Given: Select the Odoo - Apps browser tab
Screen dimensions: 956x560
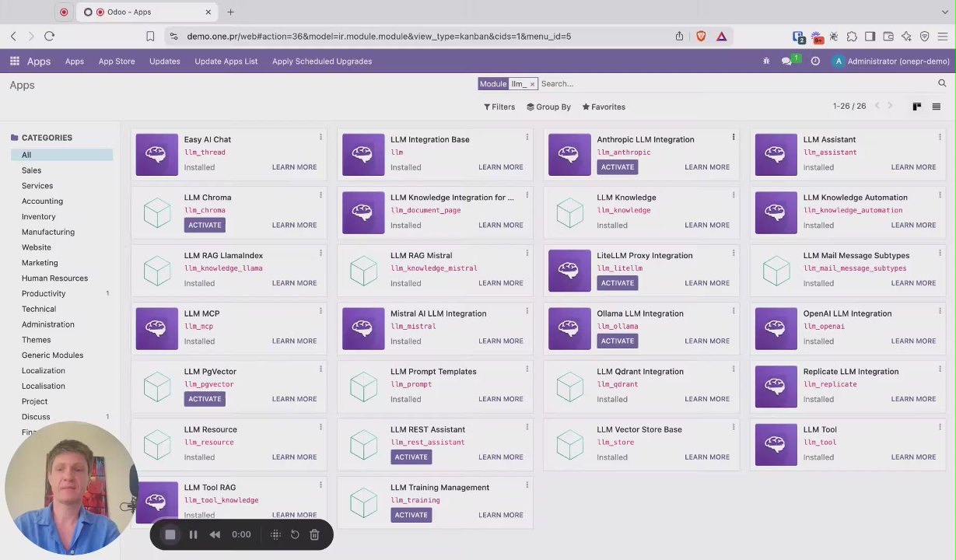Looking at the screenshot, I should coord(148,12).
